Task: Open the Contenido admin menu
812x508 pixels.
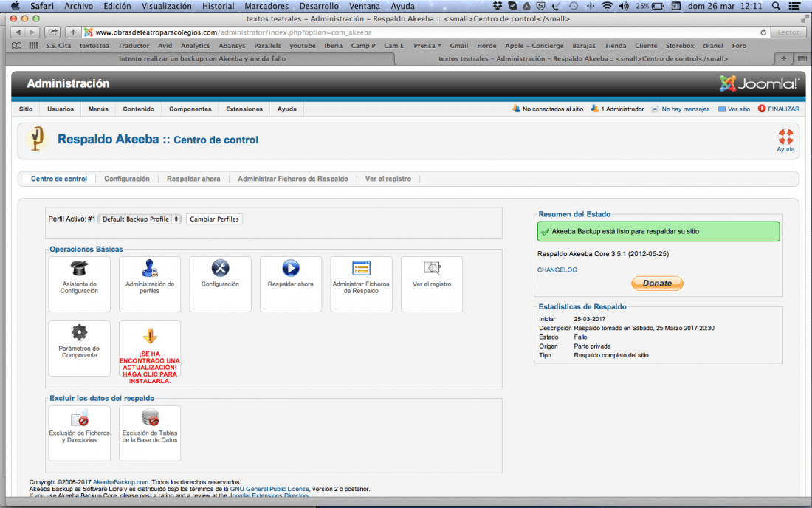Action: [138, 109]
